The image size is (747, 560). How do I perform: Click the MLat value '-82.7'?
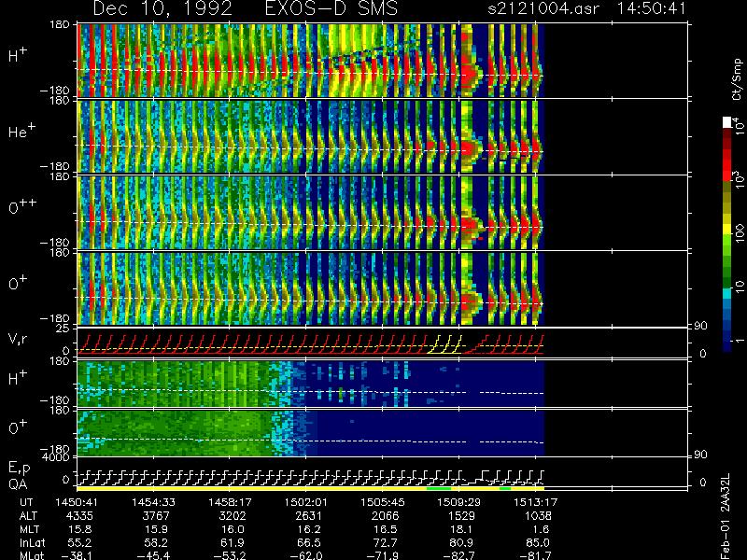[458, 555]
